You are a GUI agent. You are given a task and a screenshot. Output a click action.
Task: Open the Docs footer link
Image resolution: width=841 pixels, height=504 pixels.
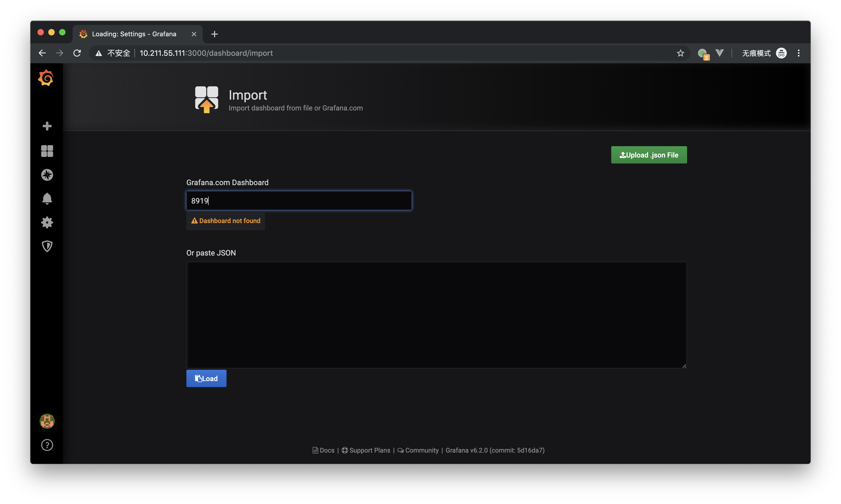[x=323, y=450]
